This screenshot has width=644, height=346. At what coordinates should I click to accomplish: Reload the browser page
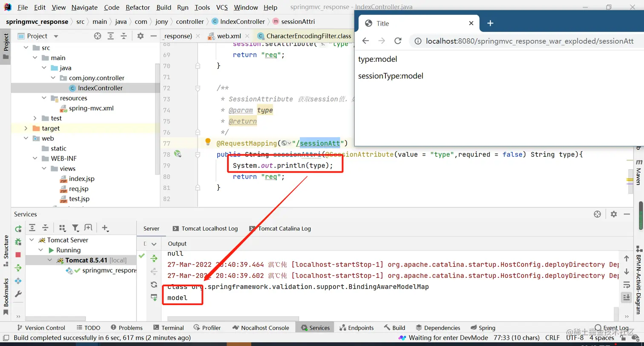pos(398,41)
